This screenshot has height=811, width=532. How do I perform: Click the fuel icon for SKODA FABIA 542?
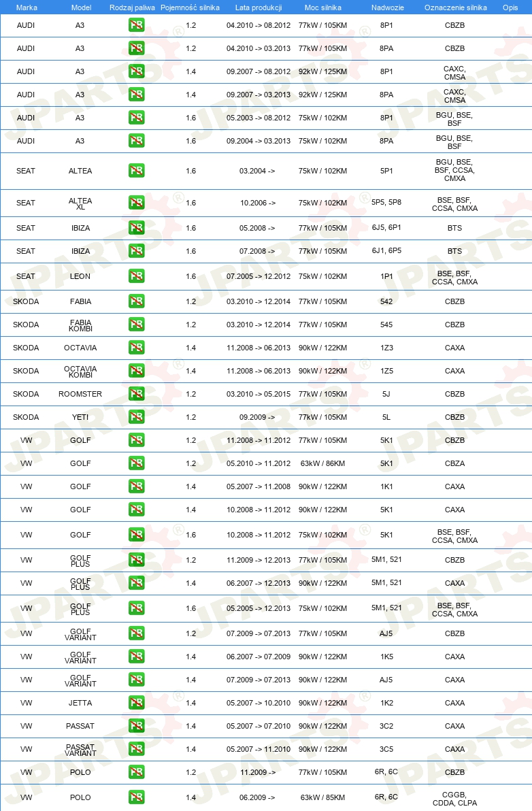click(137, 301)
